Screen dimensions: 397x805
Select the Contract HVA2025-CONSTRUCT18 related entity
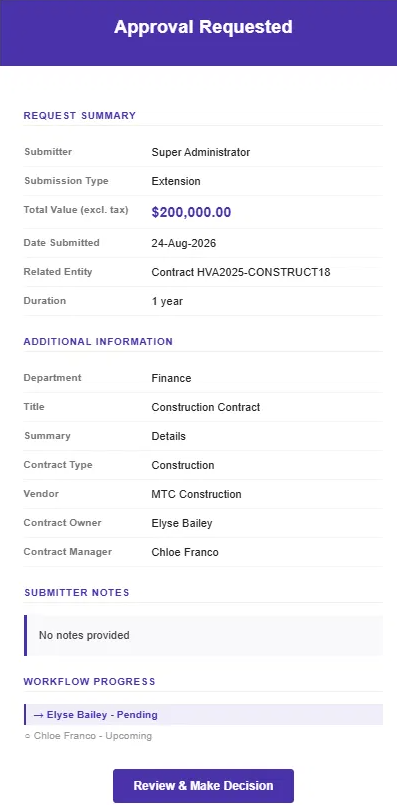(x=241, y=272)
